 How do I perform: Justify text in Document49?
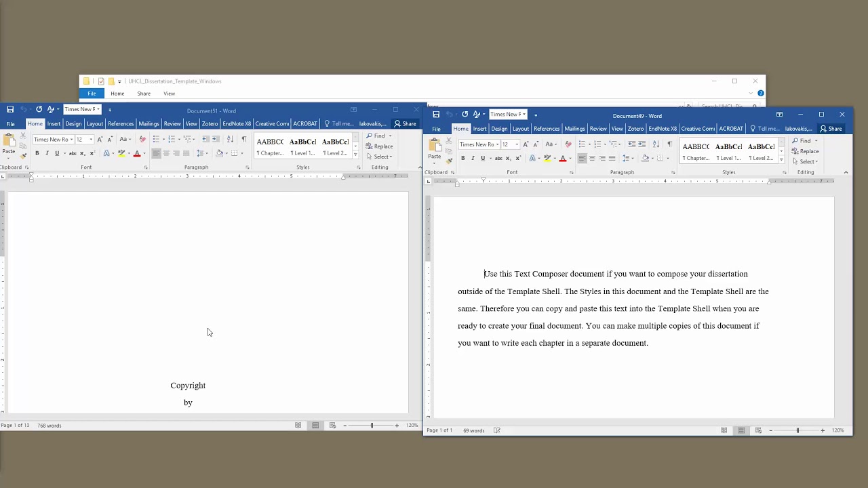[x=612, y=158]
